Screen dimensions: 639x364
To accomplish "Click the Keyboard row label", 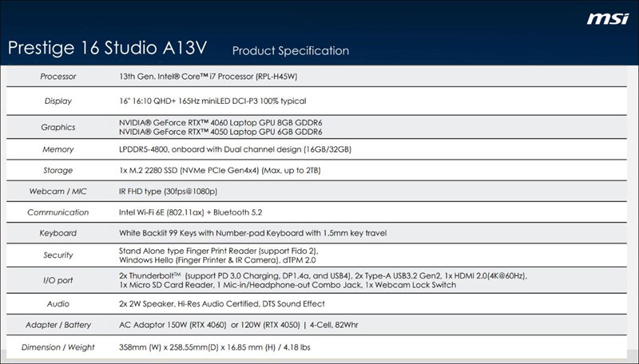I will 58,233.
